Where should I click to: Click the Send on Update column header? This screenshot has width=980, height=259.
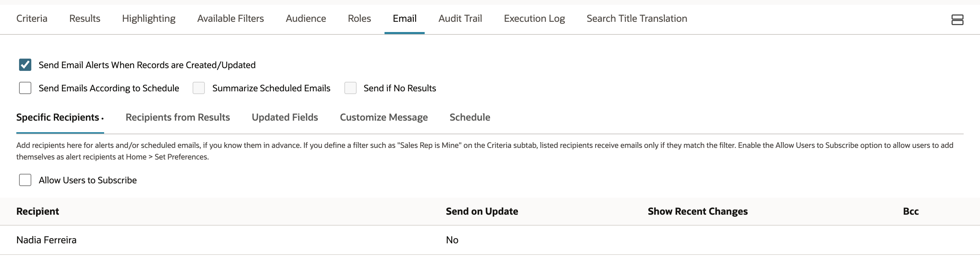tap(482, 211)
